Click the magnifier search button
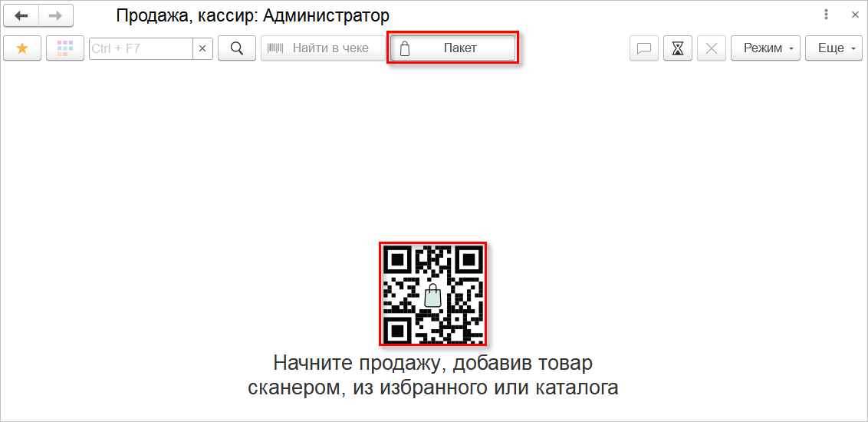The image size is (868, 422). click(x=237, y=48)
